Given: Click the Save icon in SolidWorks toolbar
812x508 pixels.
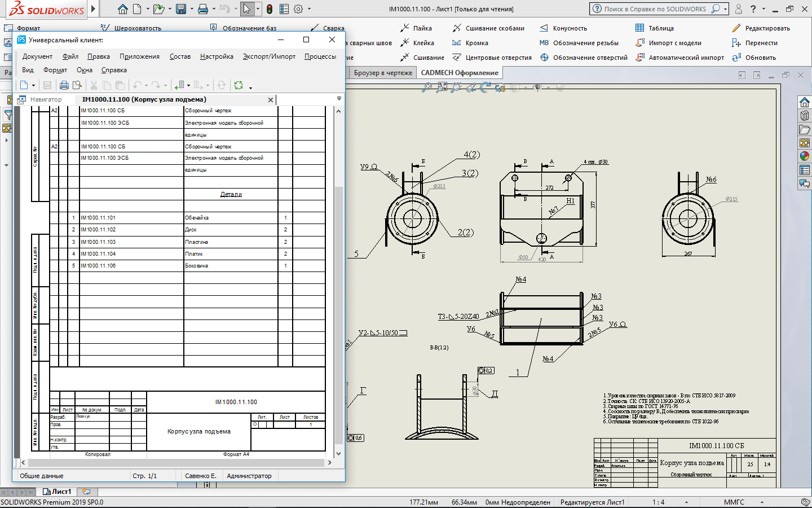Looking at the screenshot, I should click(180, 9).
